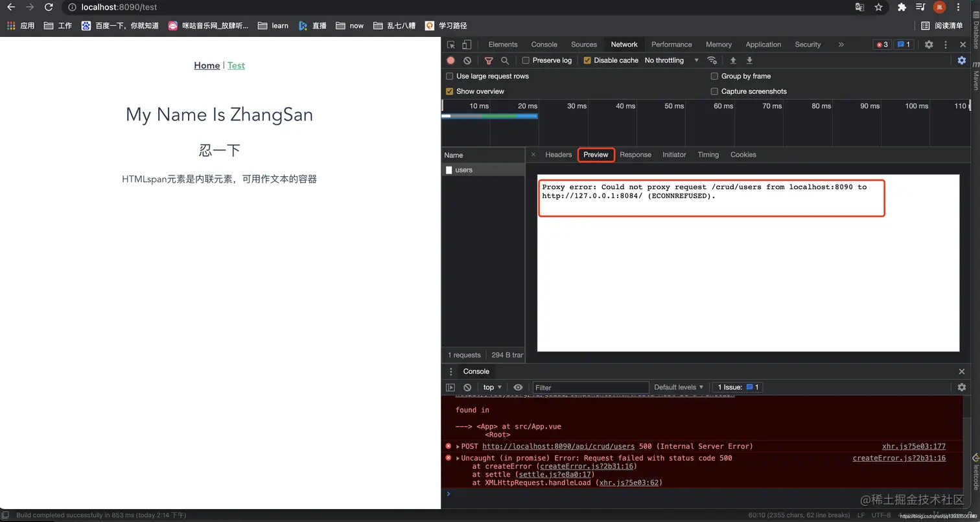Import HAR file with upload arrow
The height and width of the screenshot is (522, 980).
point(733,60)
